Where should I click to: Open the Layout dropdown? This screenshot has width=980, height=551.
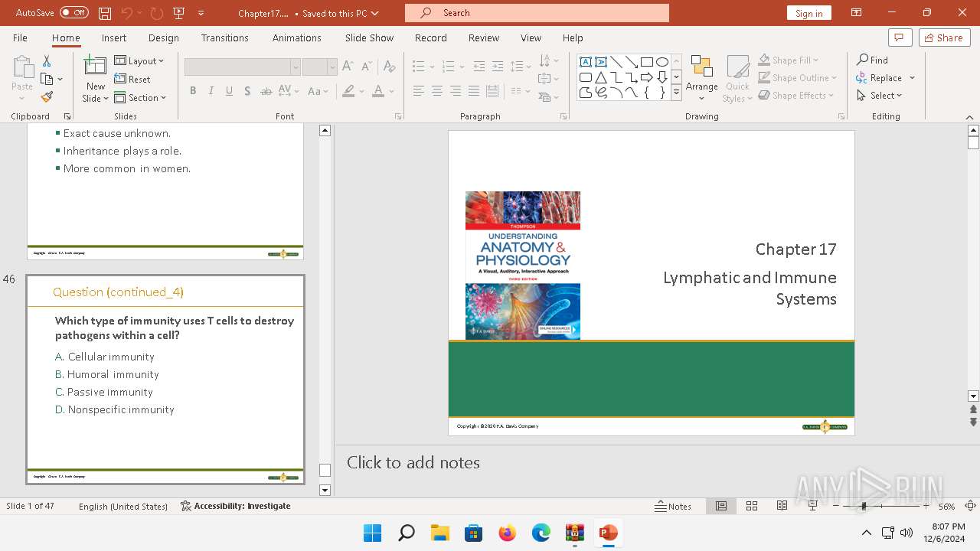pos(139,60)
